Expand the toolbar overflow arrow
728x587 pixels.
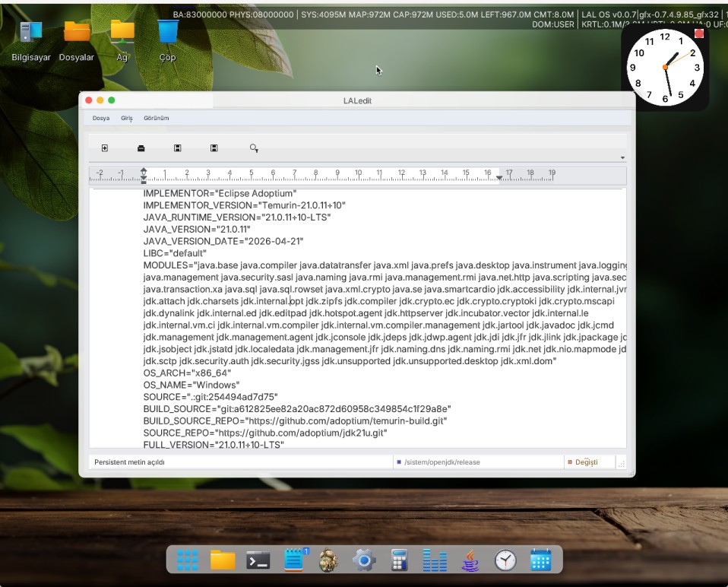622,158
